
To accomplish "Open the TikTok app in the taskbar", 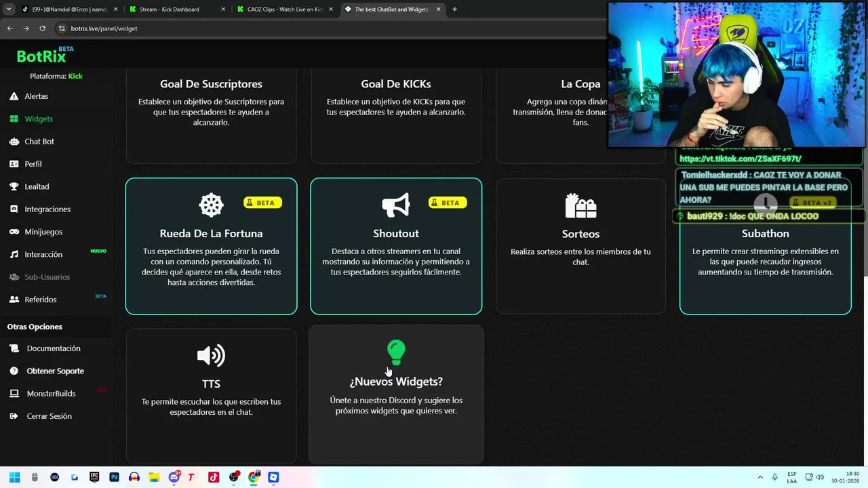I will click(214, 477).
